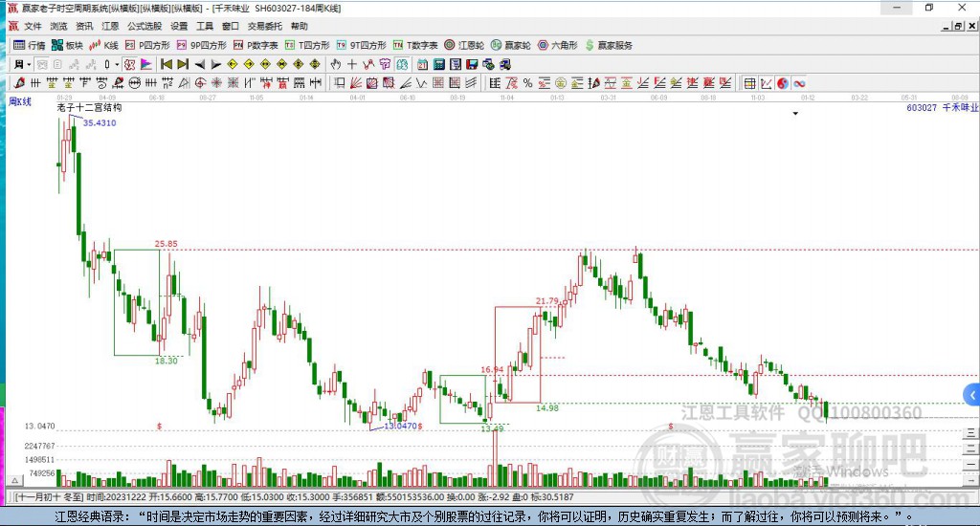Open the 资讯 menu

click(x=84, y=26)
